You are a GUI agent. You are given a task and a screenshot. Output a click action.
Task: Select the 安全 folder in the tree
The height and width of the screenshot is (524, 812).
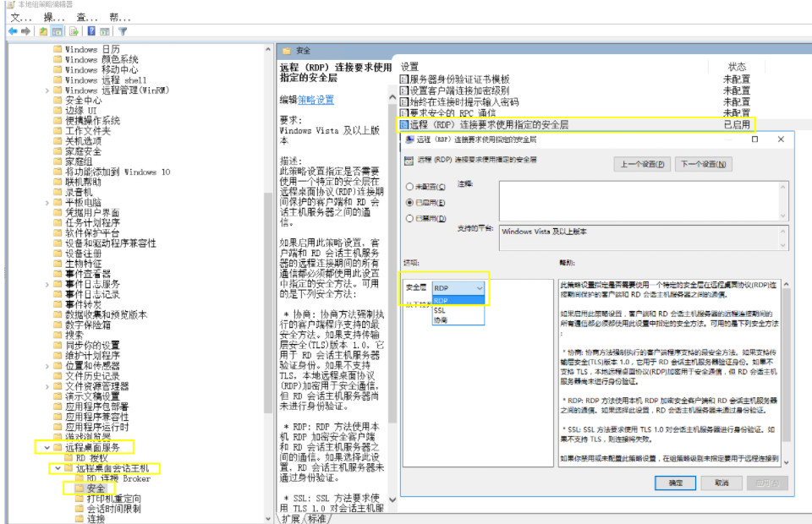pos(96,489)
